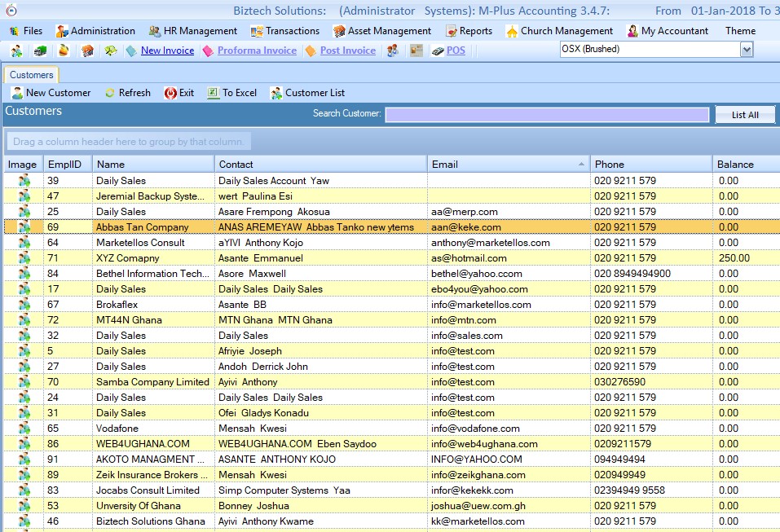Viewport: 780px width, 532px height.
Task: Open the OSX (Brushed) theme dropdown
Action: (746, 50)
